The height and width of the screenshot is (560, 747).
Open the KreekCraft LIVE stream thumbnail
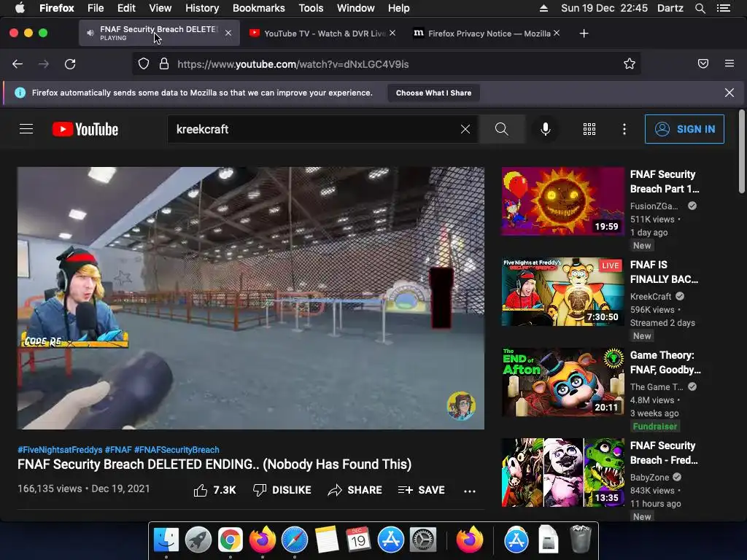[562, 292]
